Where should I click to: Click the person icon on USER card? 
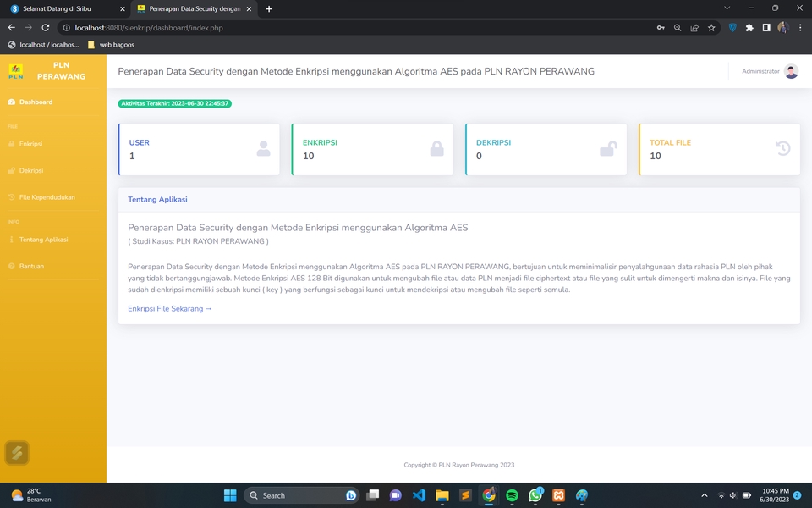click(x=264, y=148)
